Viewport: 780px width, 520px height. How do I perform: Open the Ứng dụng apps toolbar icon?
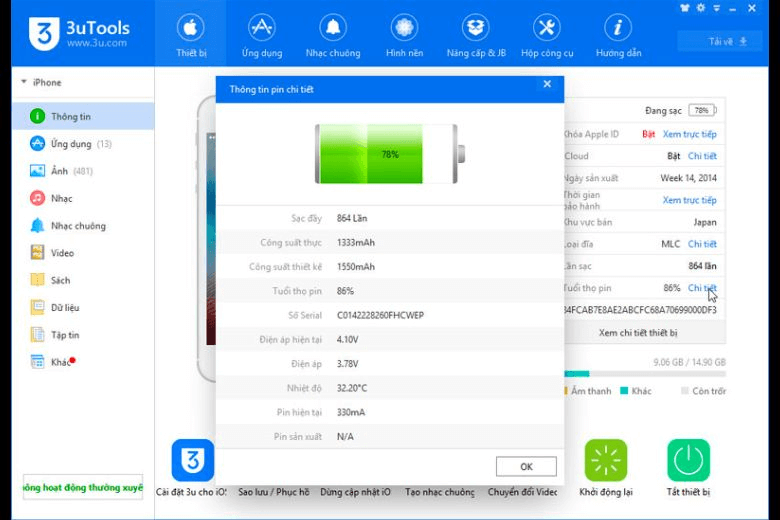262,27
